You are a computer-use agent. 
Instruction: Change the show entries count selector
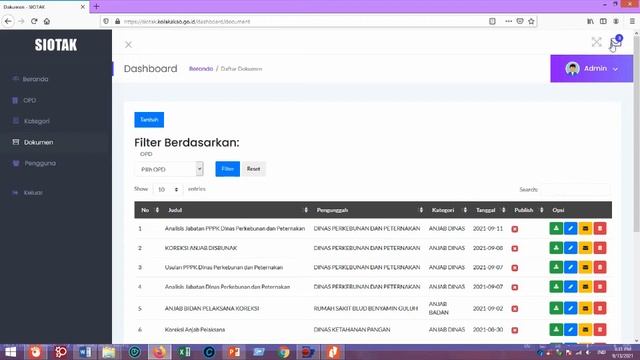[168, 189]
